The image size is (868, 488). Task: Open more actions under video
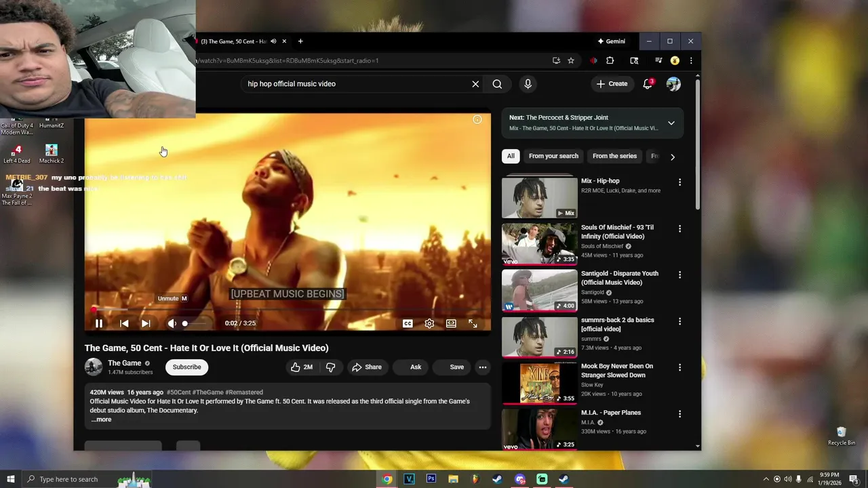point(483,367)
